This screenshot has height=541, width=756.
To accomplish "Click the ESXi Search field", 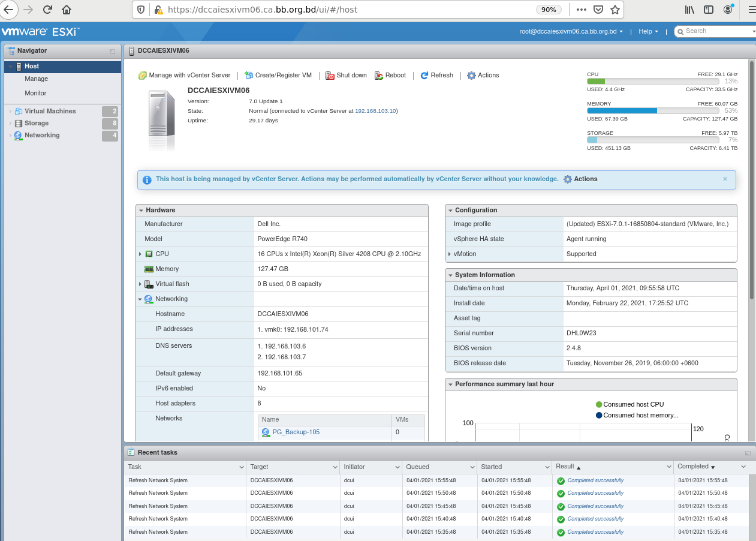I will [715, 31].
